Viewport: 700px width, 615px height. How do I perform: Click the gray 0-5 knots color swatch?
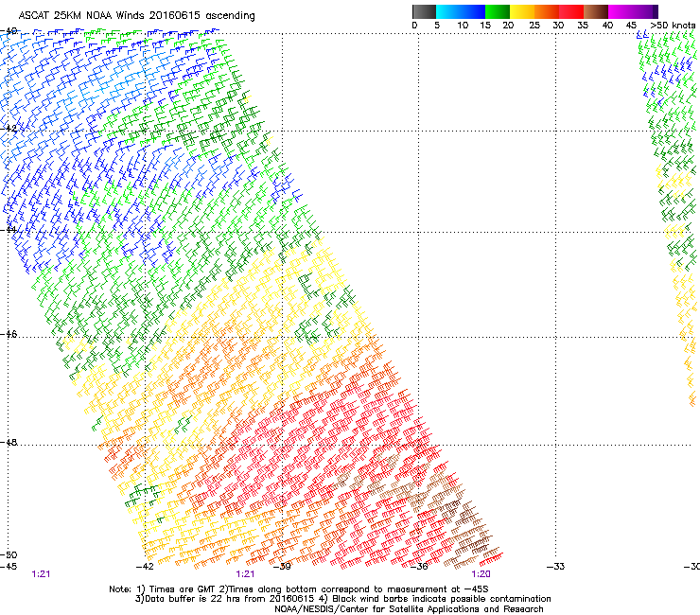pos(424,11)
